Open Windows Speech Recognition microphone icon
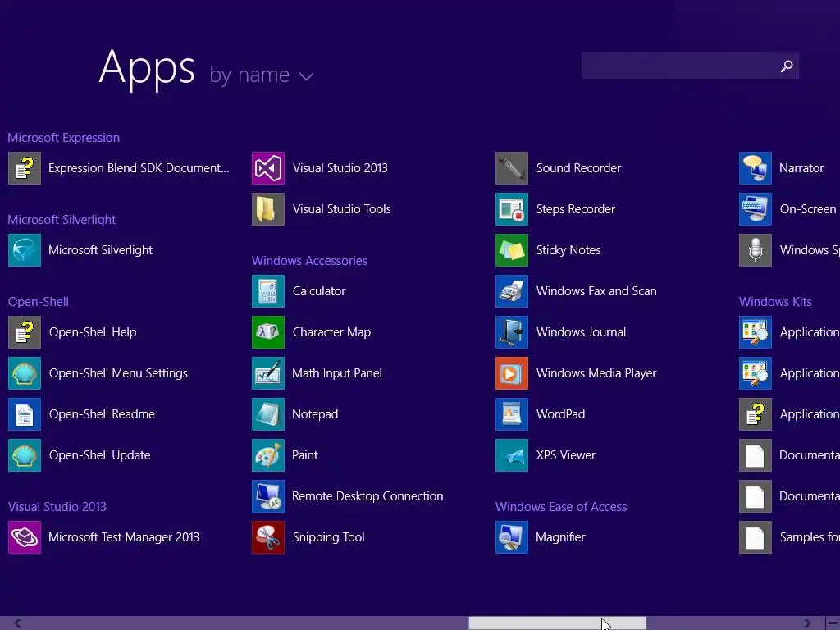The image size is (840, 630). pos(756,250)
